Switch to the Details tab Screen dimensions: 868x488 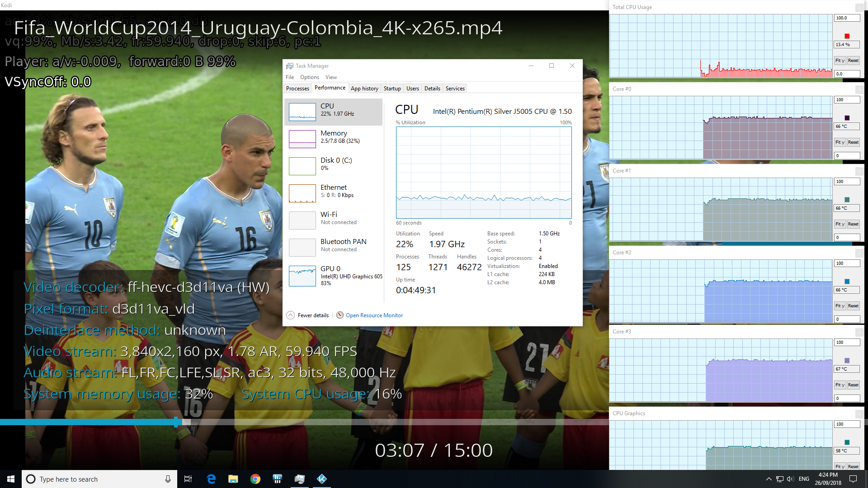pos(432,89)
